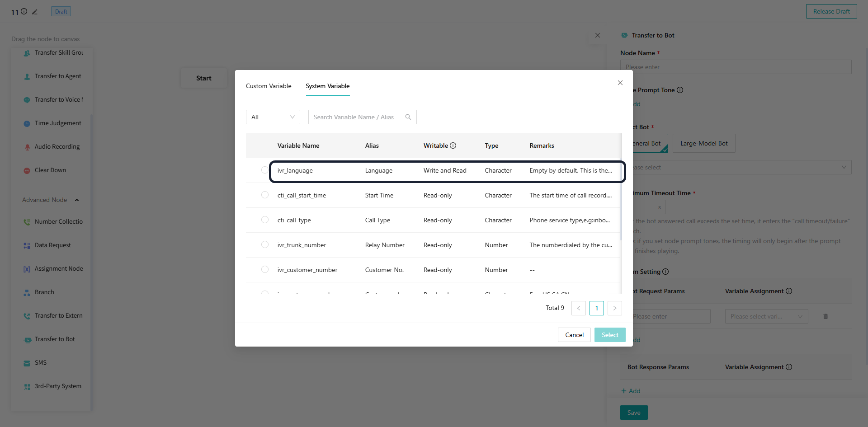Click the Time Judgement clock icon
Image resolution: width=868 pixels, height=427 pixels.
[27, 123]
